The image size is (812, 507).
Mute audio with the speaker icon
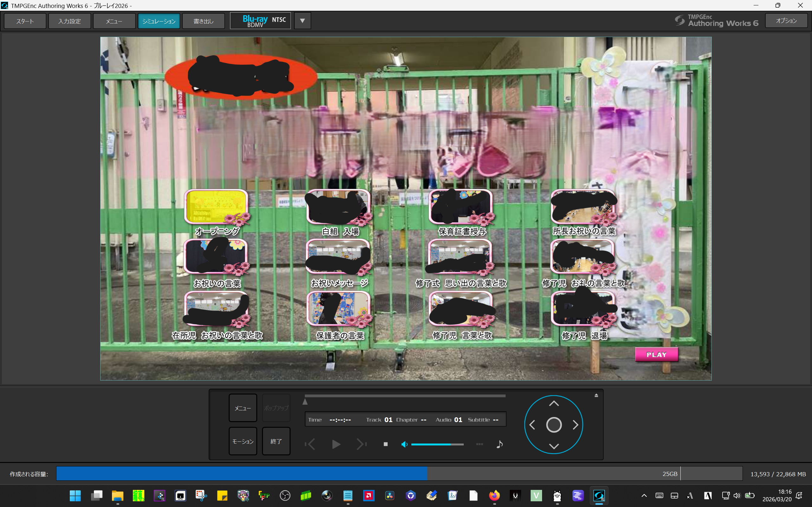pyautogui.click(x=404, y=444)
